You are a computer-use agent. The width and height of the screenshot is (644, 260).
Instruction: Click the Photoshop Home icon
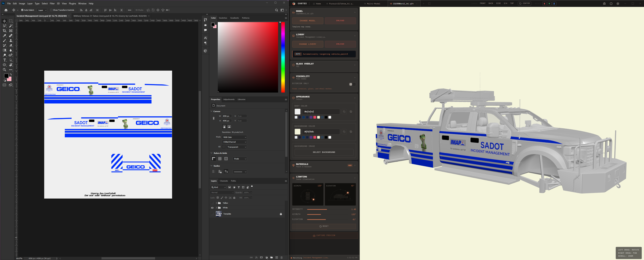click(x=6, y=10)
